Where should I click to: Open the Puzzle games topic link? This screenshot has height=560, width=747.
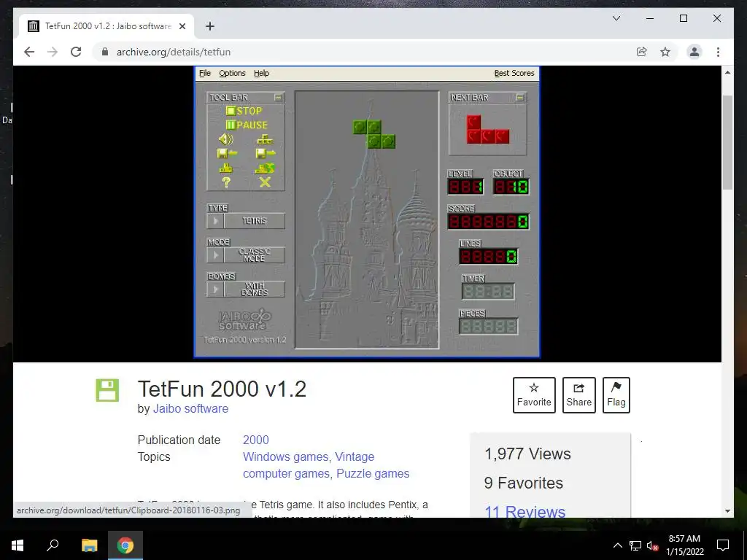(x=373, y=473)
